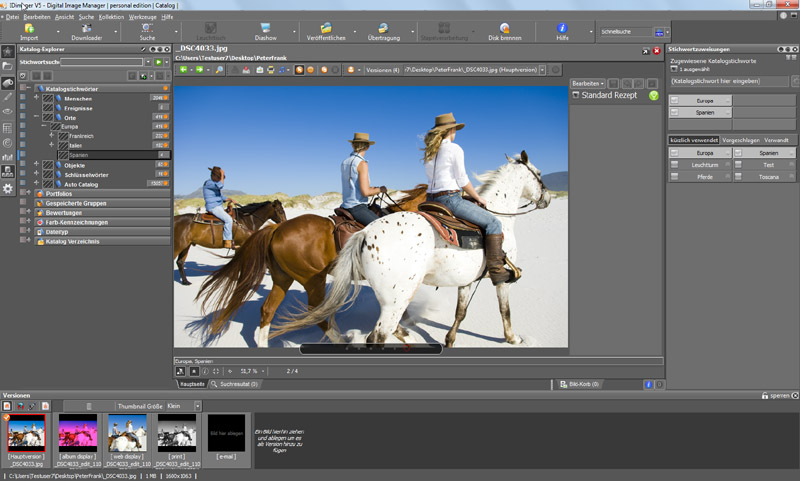Viewport: 800px width, 481px height.
Task: Click the settings gear in left sidebar
Action: 8,188
